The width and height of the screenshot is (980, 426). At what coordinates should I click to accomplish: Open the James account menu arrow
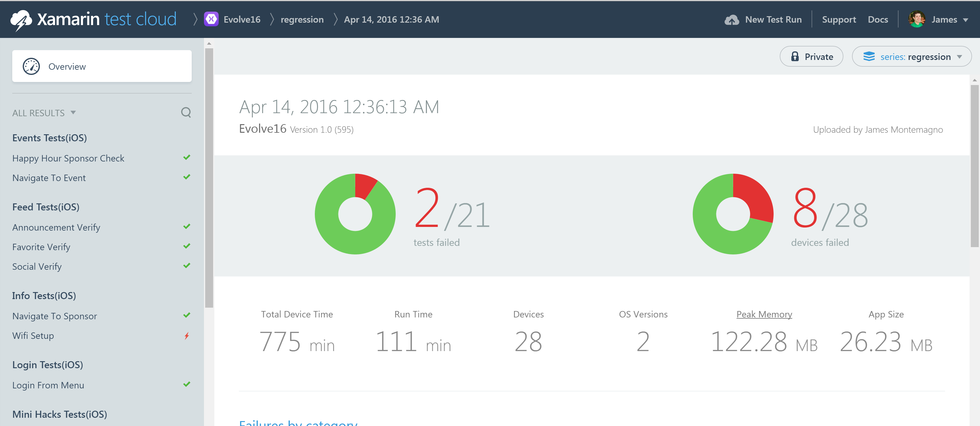click(x=965, y=20)
